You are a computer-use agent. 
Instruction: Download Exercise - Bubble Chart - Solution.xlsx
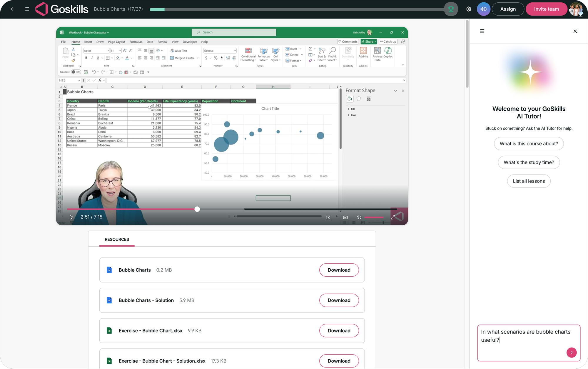point(339,361)
